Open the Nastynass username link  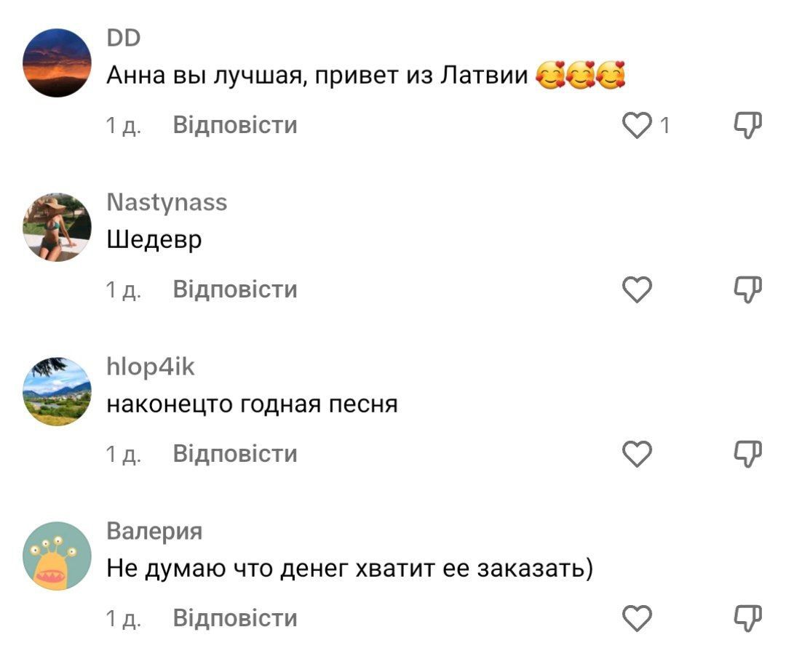pyautogui.click(x=167, y=203)
